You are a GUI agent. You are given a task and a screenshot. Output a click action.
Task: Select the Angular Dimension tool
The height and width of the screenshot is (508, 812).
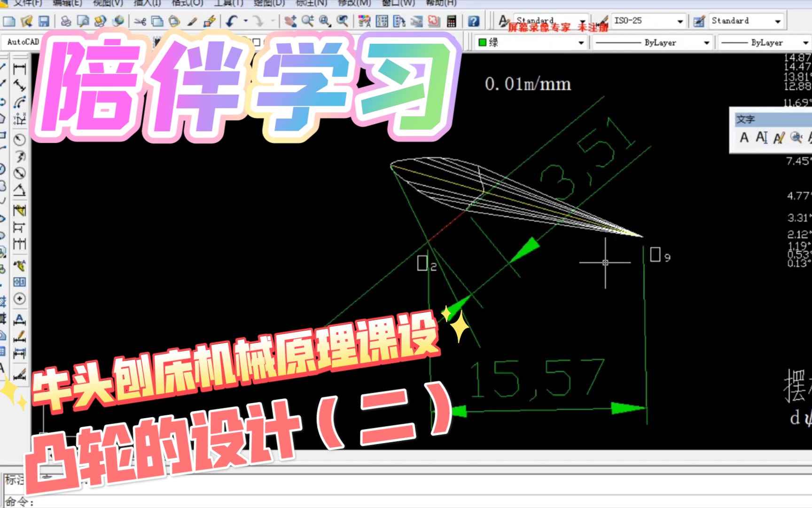[19, 190]
